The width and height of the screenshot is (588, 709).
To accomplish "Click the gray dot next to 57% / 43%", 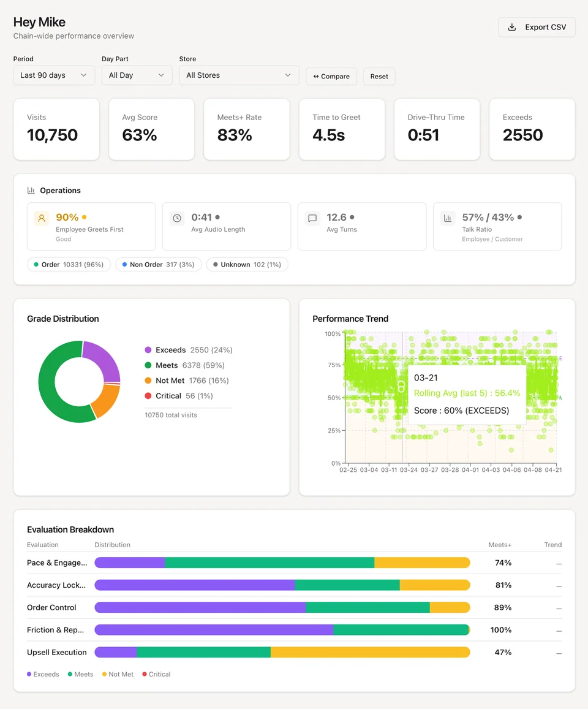I will click(x=520, y=217).
